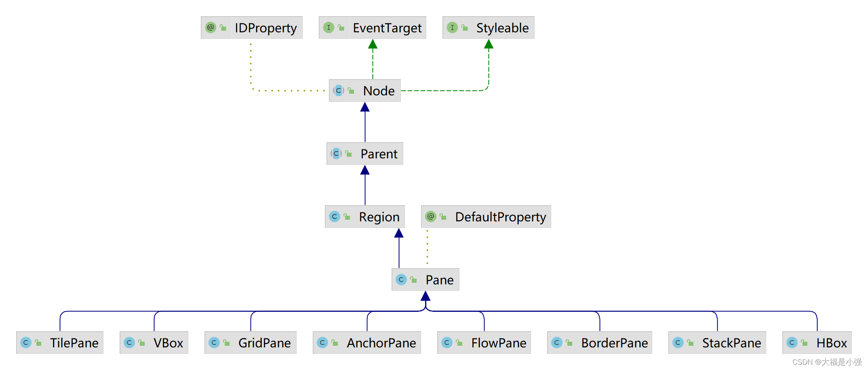
Task: Click the public lock icon of IDProperty
Action: (x=223, y=27)
